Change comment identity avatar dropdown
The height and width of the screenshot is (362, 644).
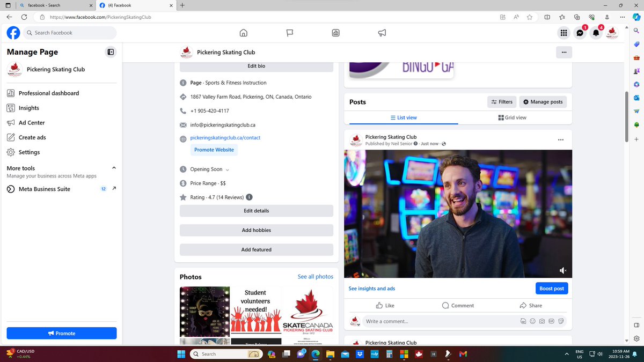click(355, 321)
